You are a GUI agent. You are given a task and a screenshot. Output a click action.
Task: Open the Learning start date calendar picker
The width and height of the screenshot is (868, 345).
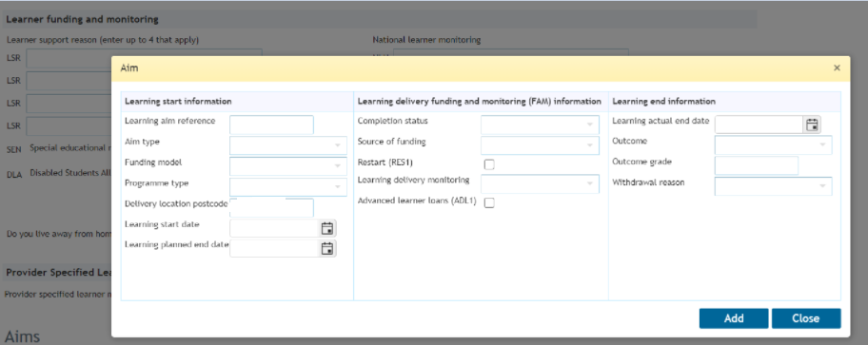(x=327, y=228)
